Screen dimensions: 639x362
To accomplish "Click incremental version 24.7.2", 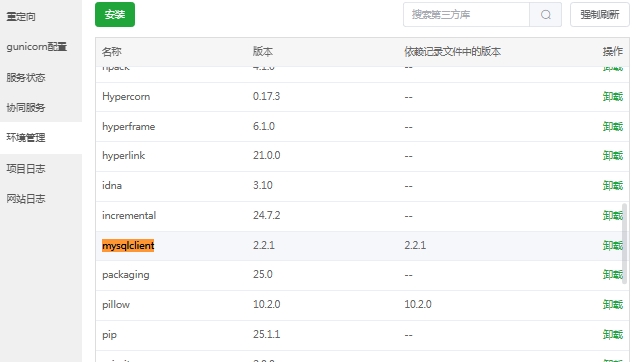I will tap(267, 215).
